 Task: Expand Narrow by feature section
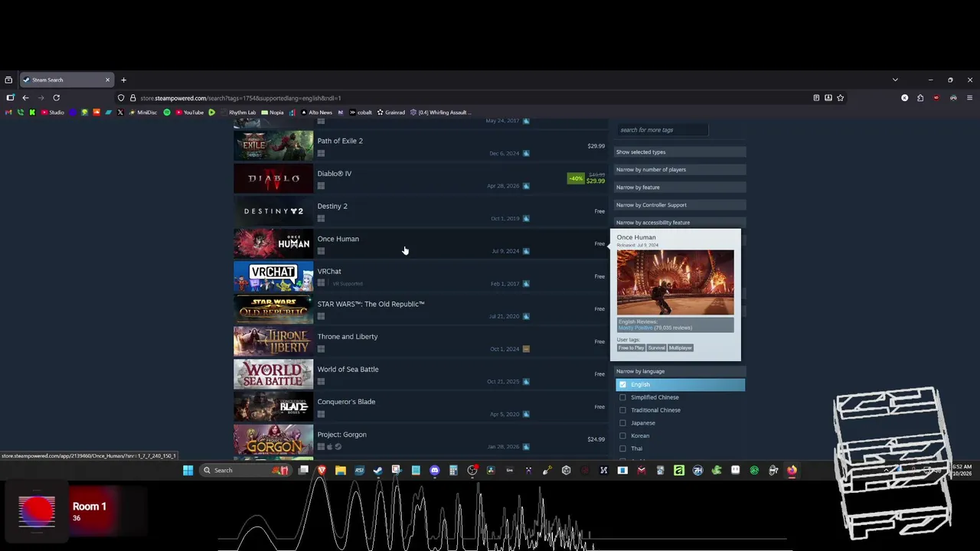coord(680,187)
